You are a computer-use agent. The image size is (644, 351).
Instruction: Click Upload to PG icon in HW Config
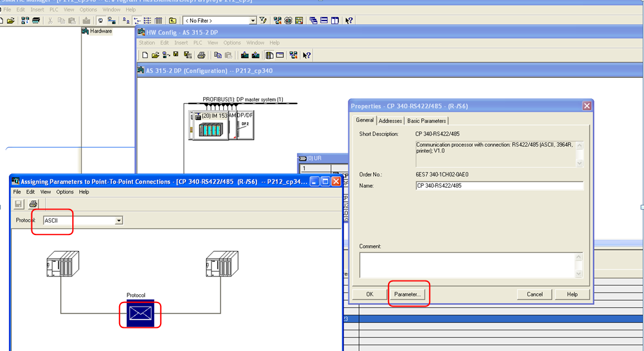(x=255, y=55)
